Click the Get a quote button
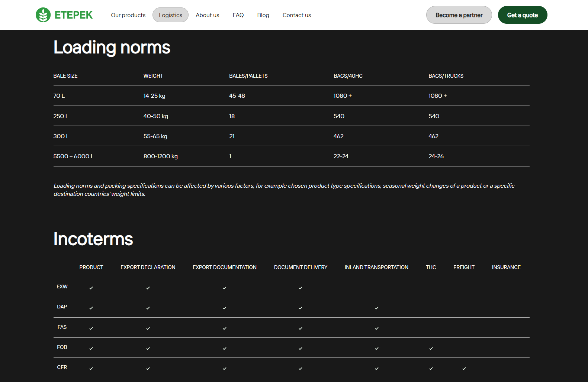588x382 pixels. pyautogui.click(x=522, y=15)
